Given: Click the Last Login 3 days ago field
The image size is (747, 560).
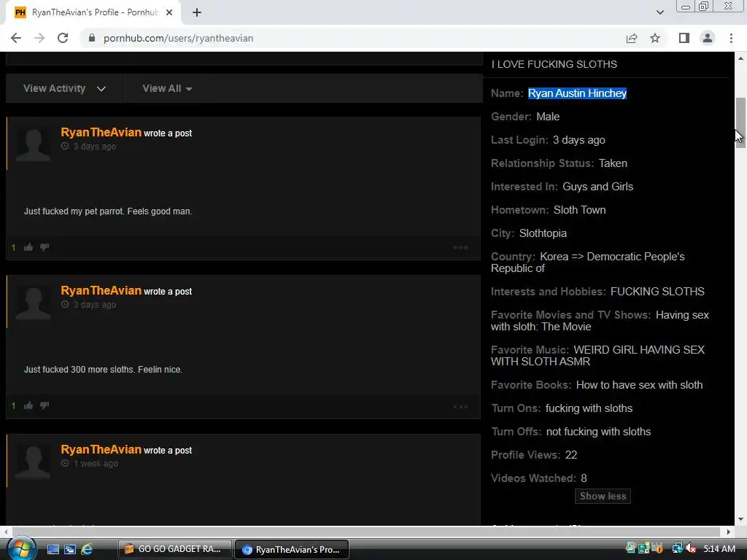Looking at the screenshot, I should pyautogui.click(x=548, y=140).
